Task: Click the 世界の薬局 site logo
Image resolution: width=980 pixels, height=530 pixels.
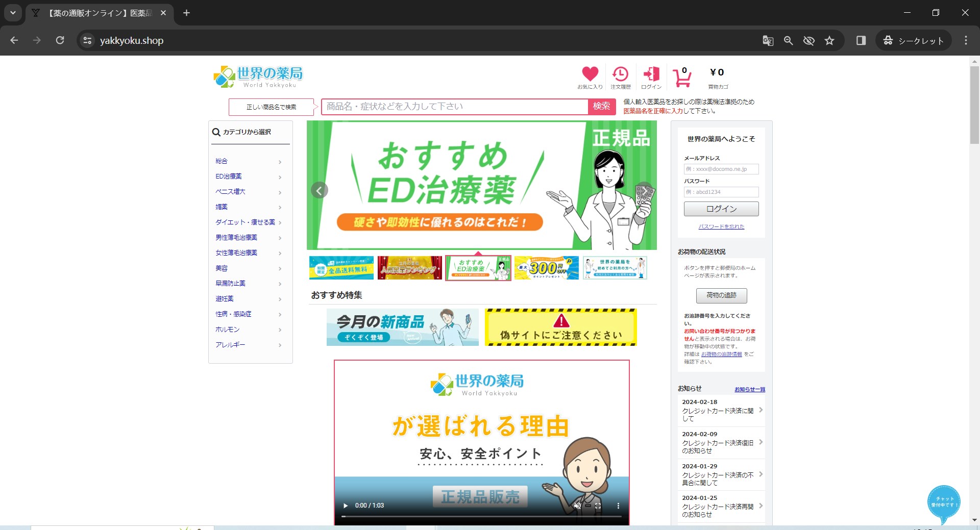Action: click(258, 77)
